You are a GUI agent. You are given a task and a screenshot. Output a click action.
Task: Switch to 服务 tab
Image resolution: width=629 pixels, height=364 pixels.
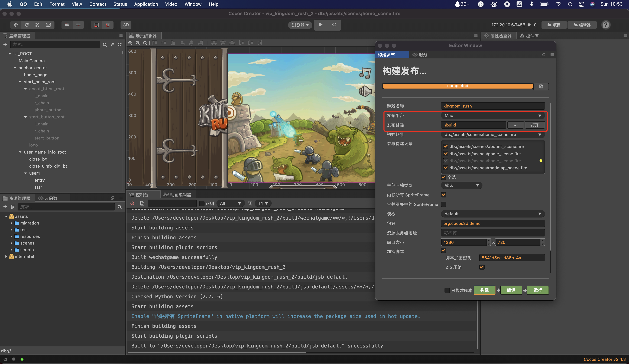[x=423, y=54]
